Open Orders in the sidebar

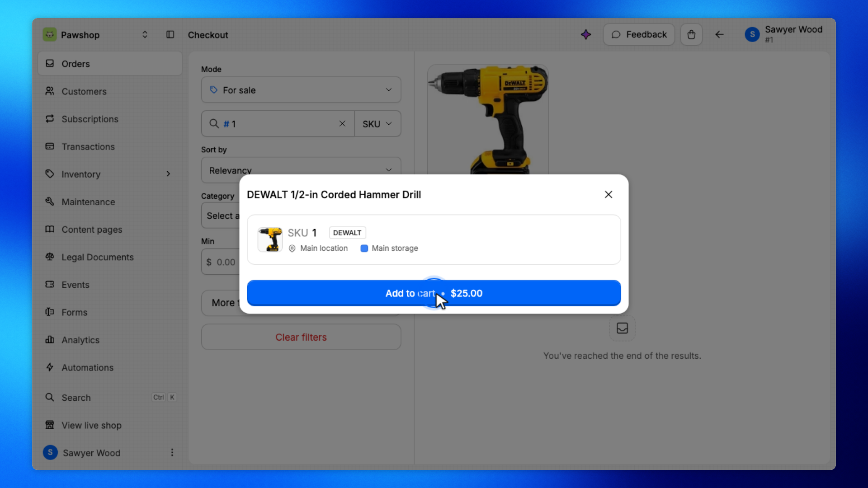coord(110,64)
